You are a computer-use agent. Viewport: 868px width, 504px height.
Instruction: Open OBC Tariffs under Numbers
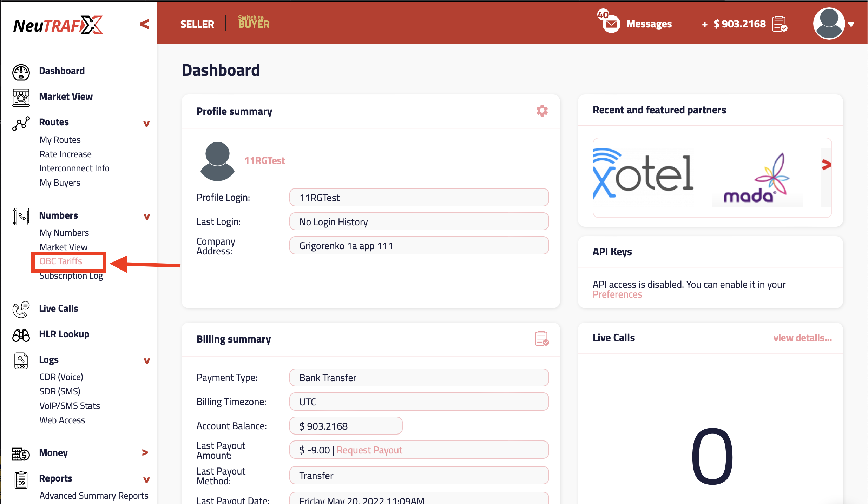click(x=61, y=261)
